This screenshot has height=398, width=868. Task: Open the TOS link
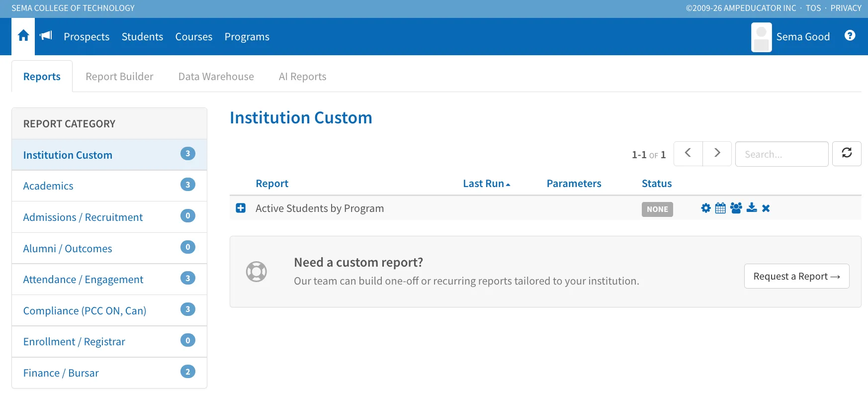tap(813, 8)
